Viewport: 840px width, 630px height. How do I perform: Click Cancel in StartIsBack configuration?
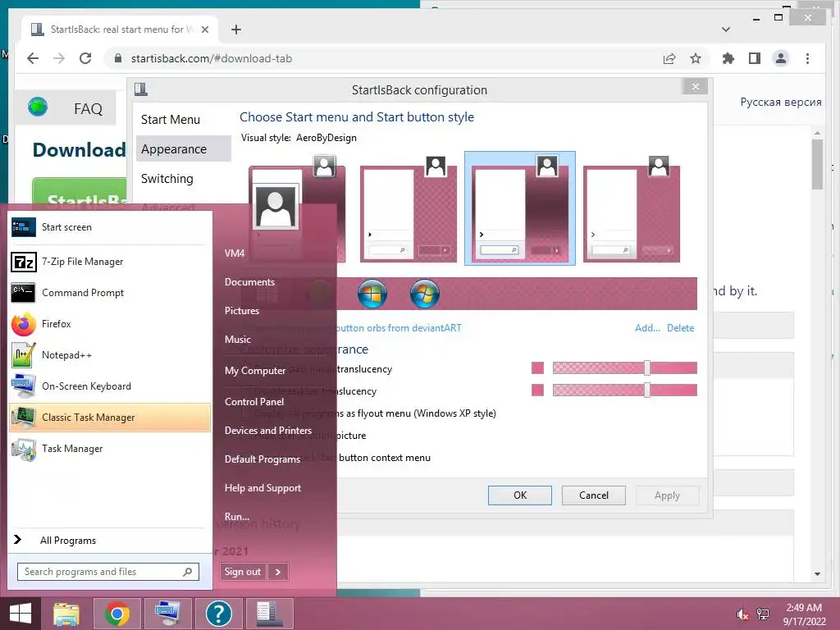coord(594,495)
